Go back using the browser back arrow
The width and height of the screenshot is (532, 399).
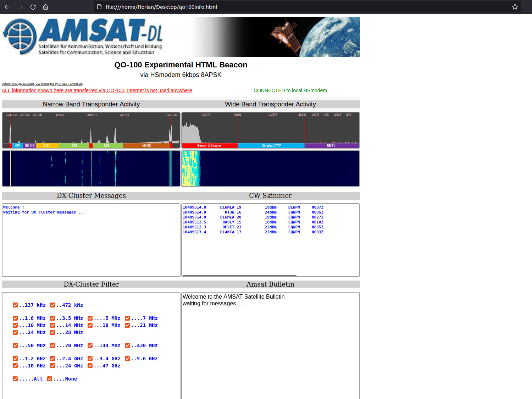click(x=7, y=7)
